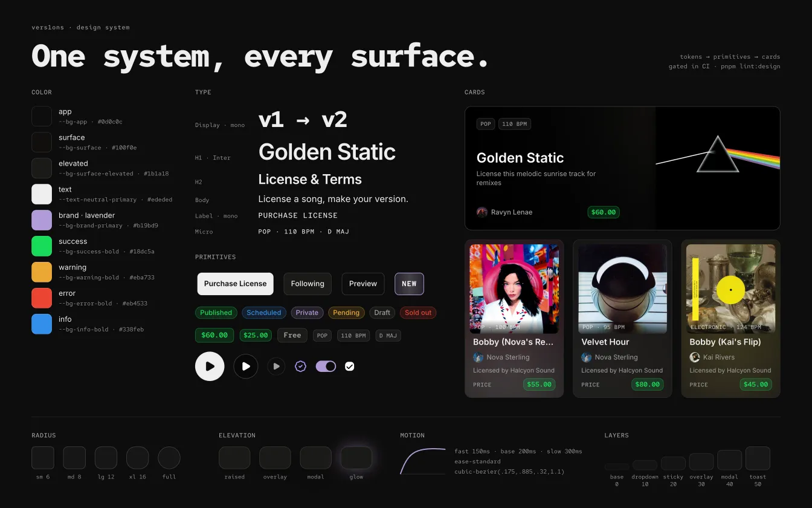
Task: Click the warning orange color swatch
Action: pos(42,272)
